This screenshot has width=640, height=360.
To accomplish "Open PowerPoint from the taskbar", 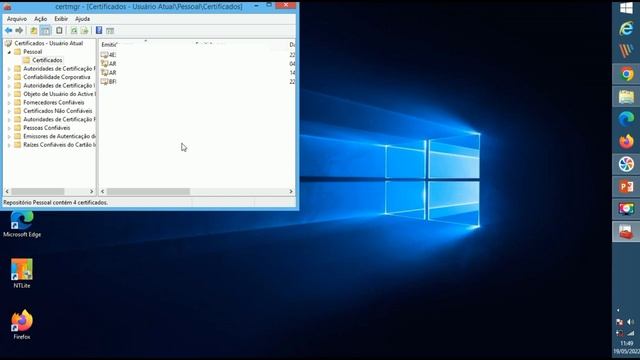I will click(626, 187).
